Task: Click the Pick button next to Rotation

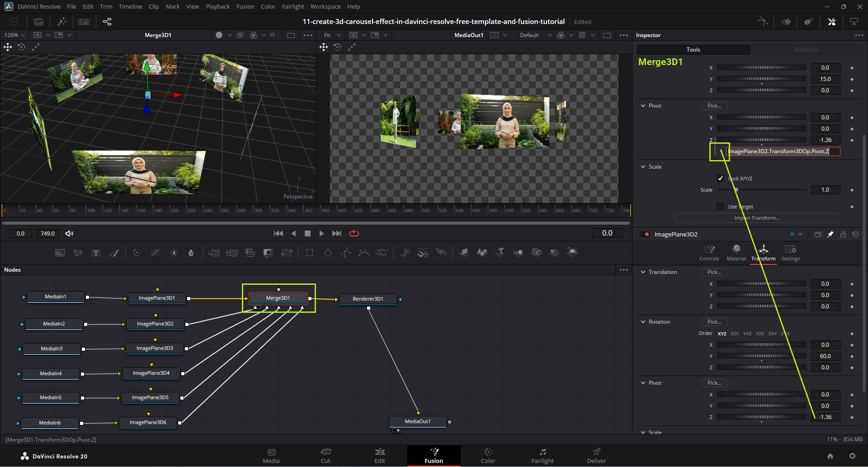Action: pyautogui.click(x=714, y=322)
